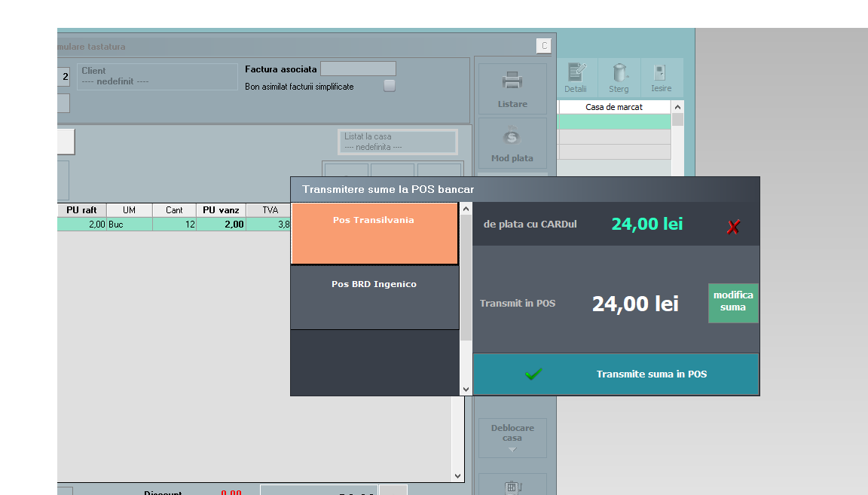This screenshot has width=868, height=495.
Task: Click the Cant column header
Action: [174, 210]
